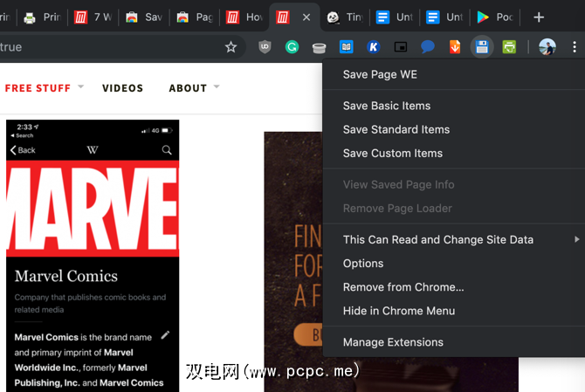The height and width of the screenshot is (392, 585).
Task: Expand This Can Read and Change Site Data
Action: coord(454,239)
